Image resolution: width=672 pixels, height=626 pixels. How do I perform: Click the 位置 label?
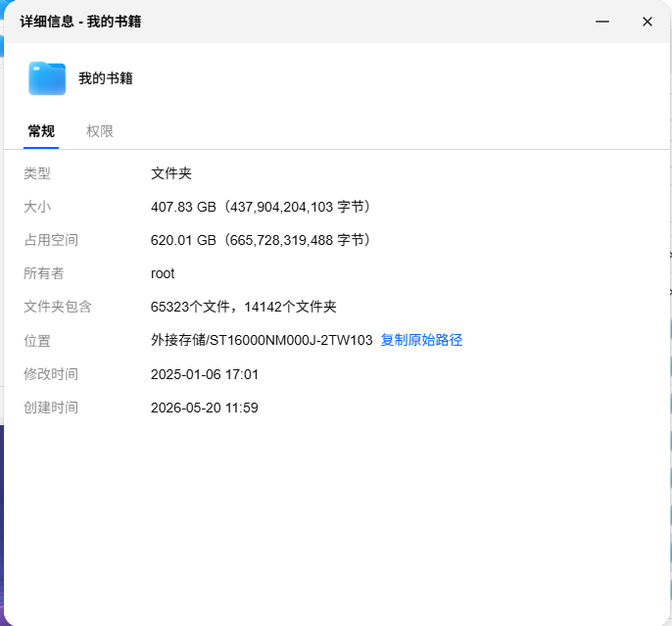pyautogui.click(x=37, y=341)
